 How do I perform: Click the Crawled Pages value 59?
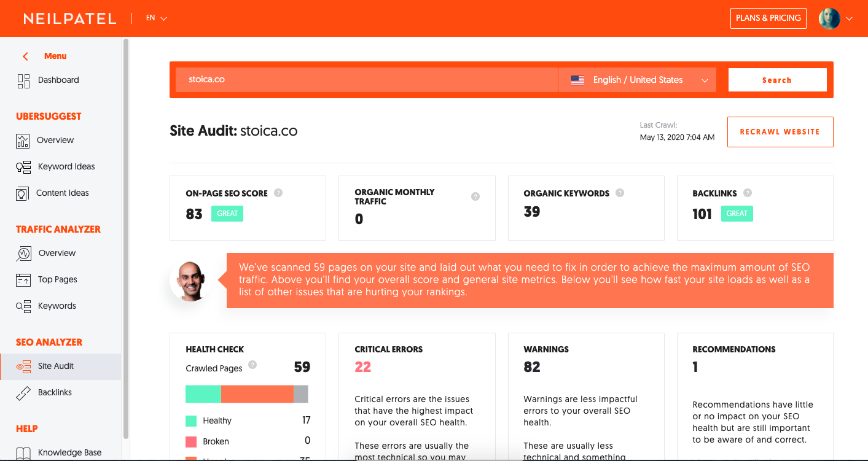click(302, 367)
